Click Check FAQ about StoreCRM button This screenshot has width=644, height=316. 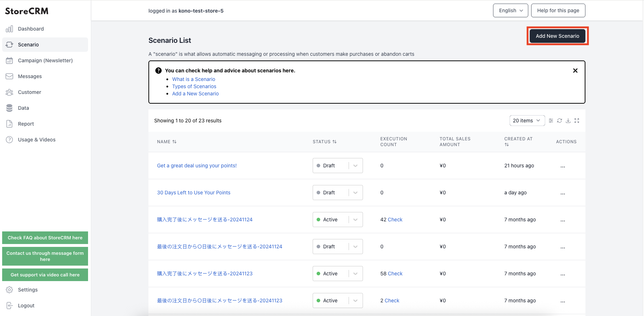coord(45,238)
